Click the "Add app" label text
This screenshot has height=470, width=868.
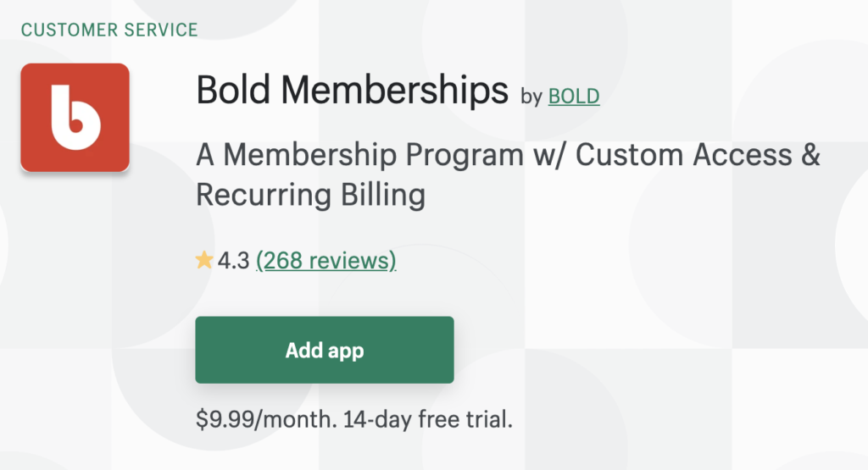click(325, 351)
